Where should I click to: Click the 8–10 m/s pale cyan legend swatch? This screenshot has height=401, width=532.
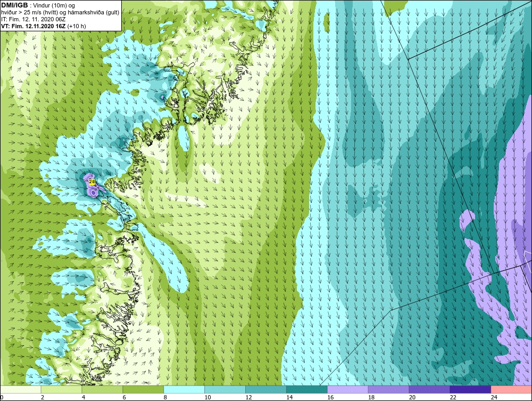tap(184, 389)
